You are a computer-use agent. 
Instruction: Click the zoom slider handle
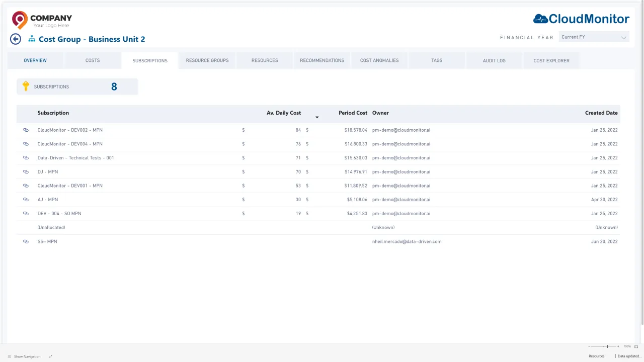coord(607,346)
